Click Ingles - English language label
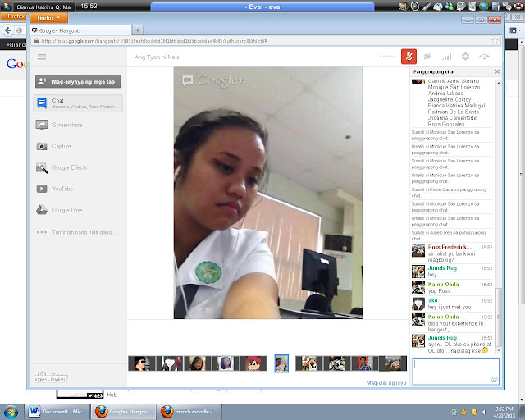 [x=50, y=379]
